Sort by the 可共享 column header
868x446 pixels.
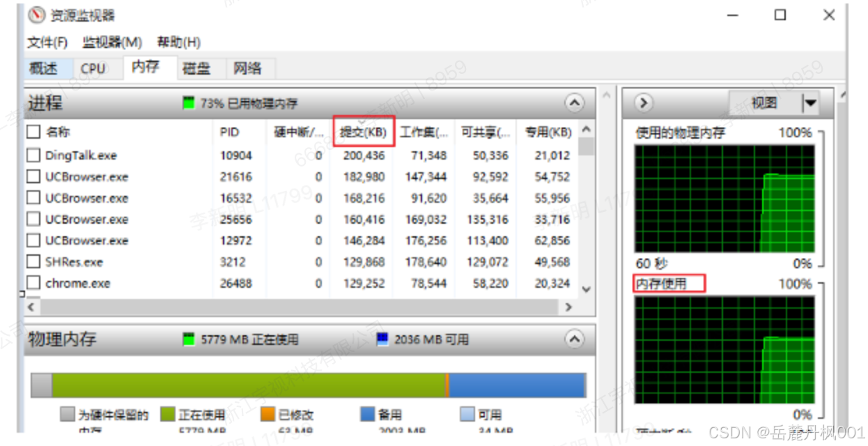pyautogui.click(x=486, y=132)
